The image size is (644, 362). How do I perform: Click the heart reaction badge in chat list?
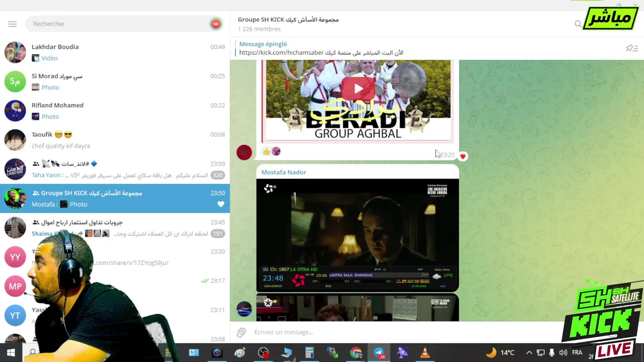point(220,204)
